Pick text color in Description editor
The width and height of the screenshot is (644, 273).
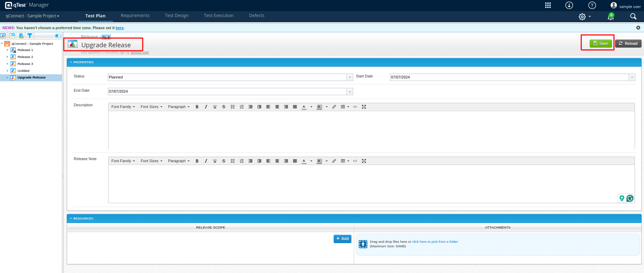pyautogui.click(x=304, y=107)
